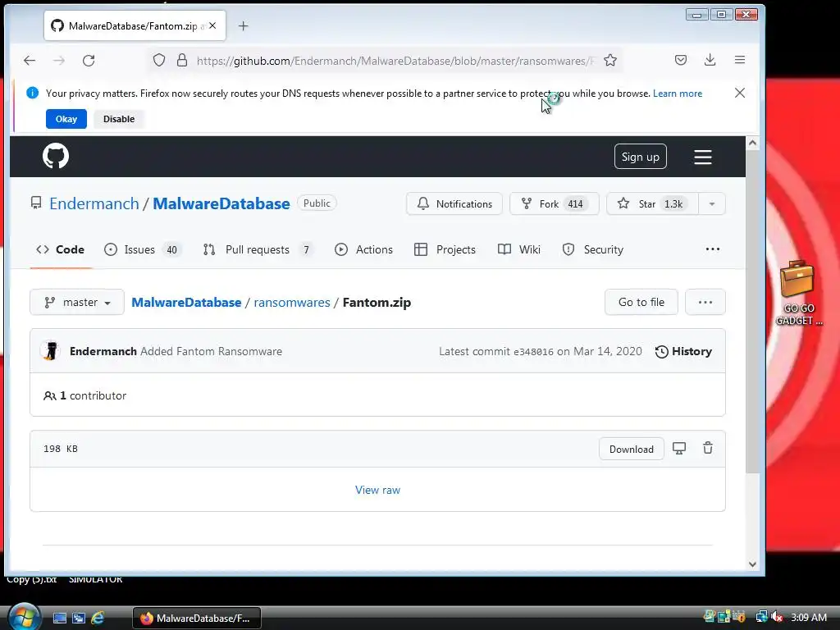Open the ellipsis menu beside Go to file
840x630 pixels.
click(705, 302)
